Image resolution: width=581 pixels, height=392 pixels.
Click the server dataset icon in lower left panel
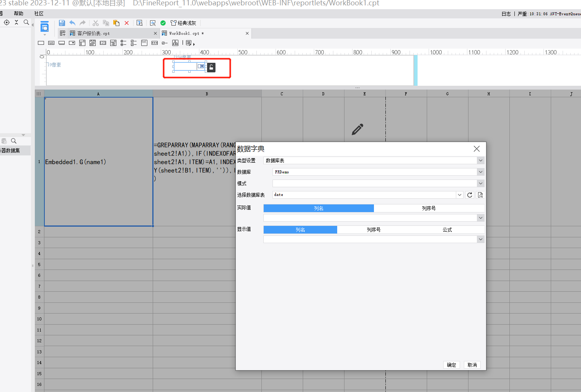point(4,141)
